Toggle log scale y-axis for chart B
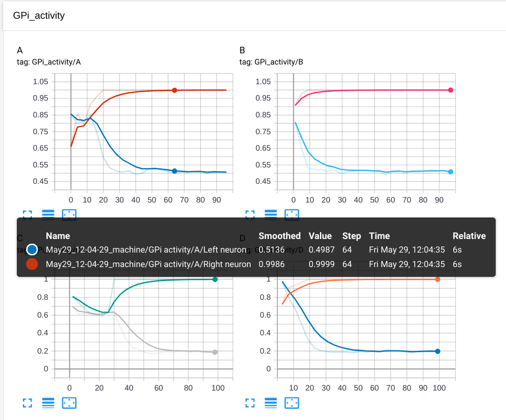506x420 pixels. click(x=271, y=215)
